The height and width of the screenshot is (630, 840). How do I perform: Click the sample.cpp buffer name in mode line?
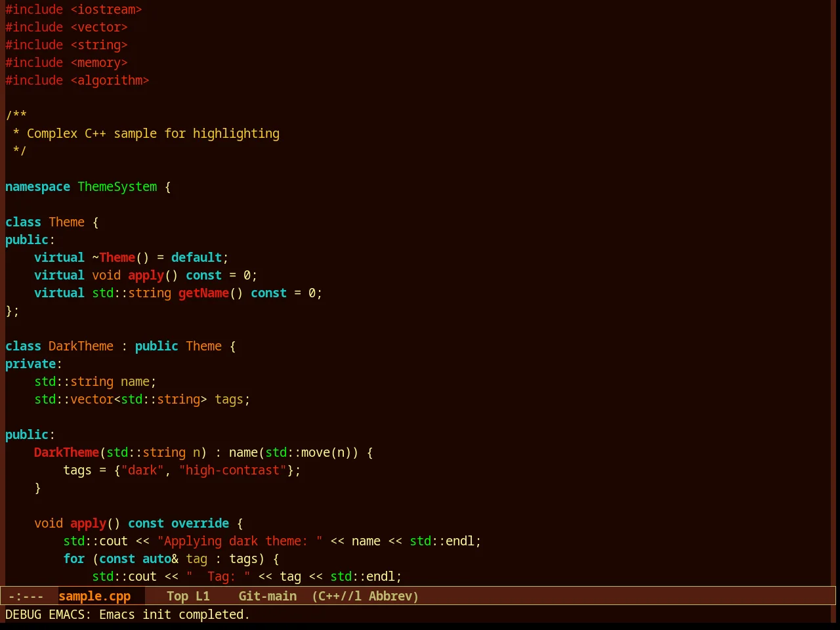click(x=94, y=596)
